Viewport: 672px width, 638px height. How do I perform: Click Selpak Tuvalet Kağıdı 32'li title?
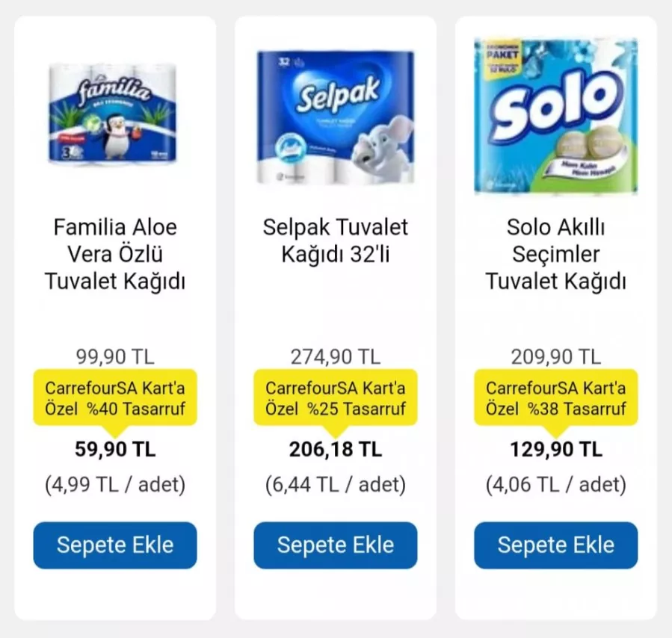pos(335,241)
